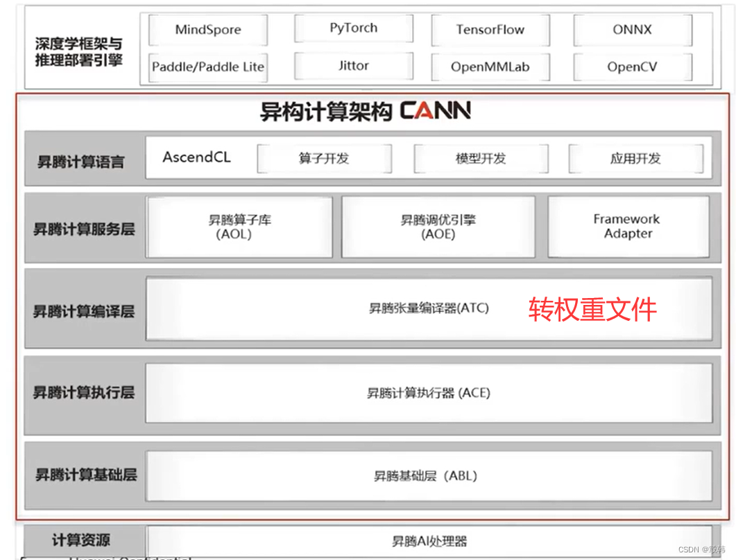Select the ONNX box
736x560 pixels.
632,30
